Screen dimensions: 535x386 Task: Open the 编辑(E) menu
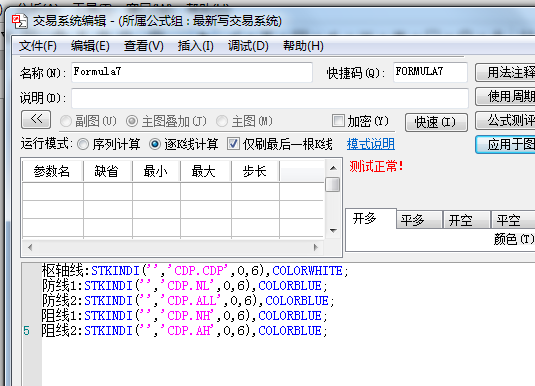(90, 46)
